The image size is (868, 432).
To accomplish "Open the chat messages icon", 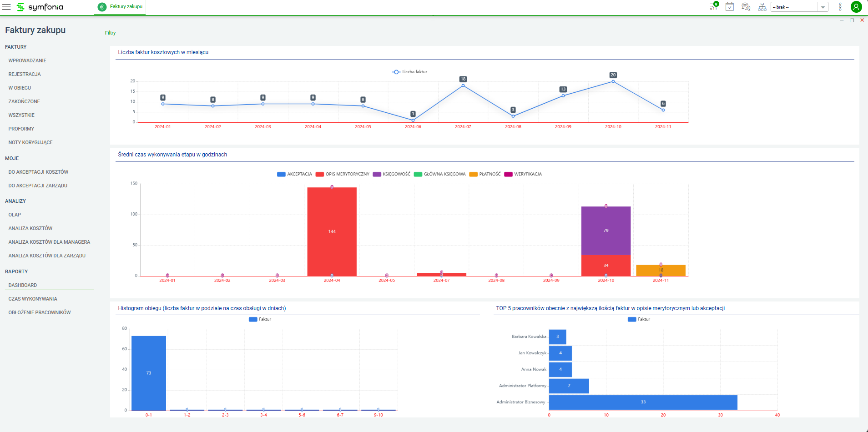I will [x=746, y=7].
